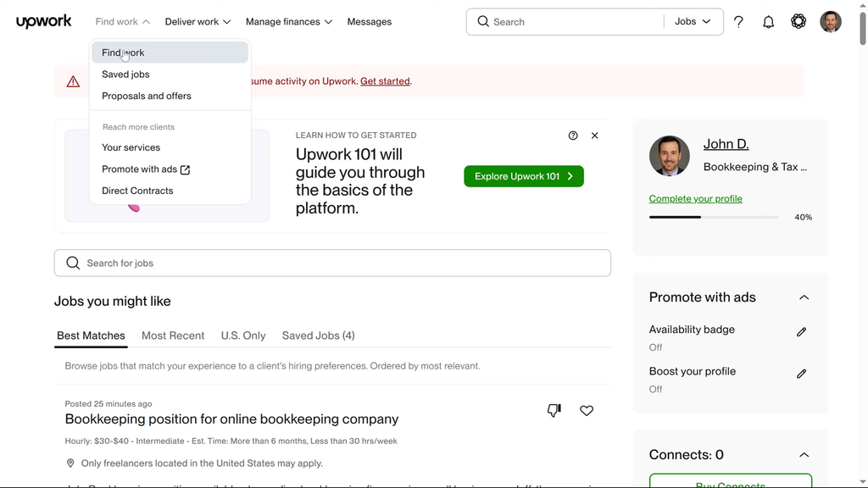Expand the Deliver work menu

[198, 22]
